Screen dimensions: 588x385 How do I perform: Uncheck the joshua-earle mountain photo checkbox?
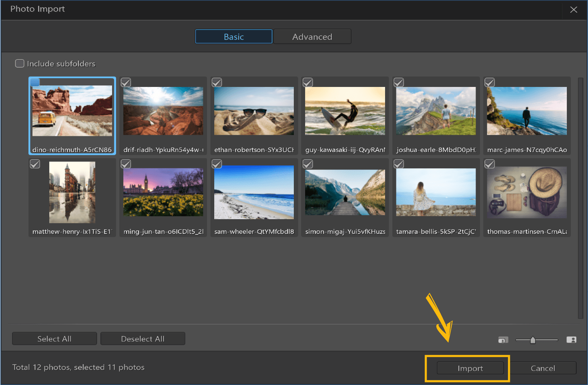[x=398, y=82]
